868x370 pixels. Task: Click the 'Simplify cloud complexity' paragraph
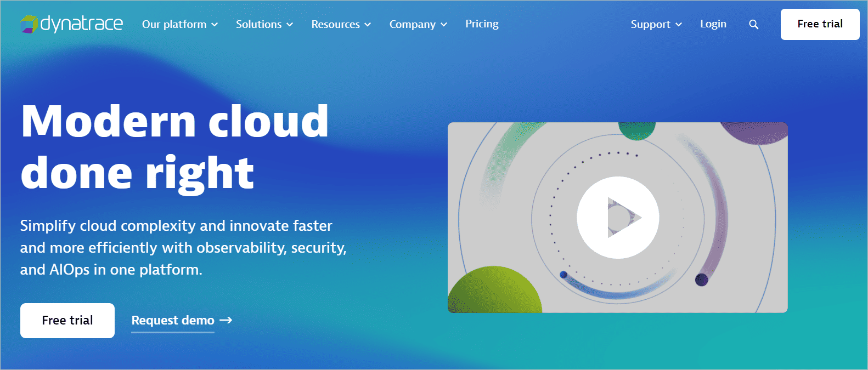pos(183,248)
